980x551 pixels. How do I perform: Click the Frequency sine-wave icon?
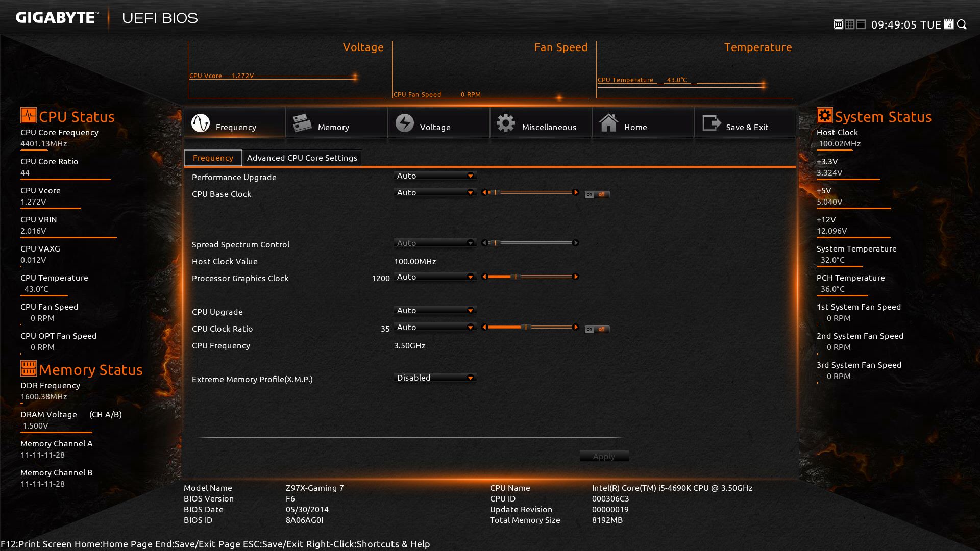point(201,123)
